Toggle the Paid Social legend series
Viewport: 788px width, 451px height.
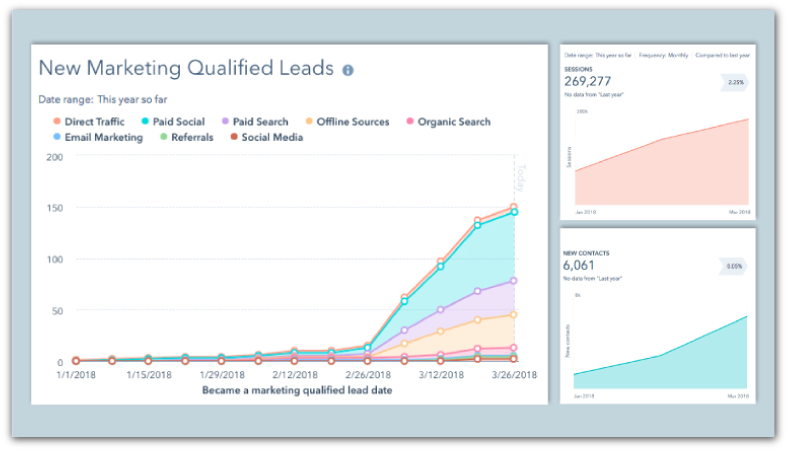[x=173, y=122]
